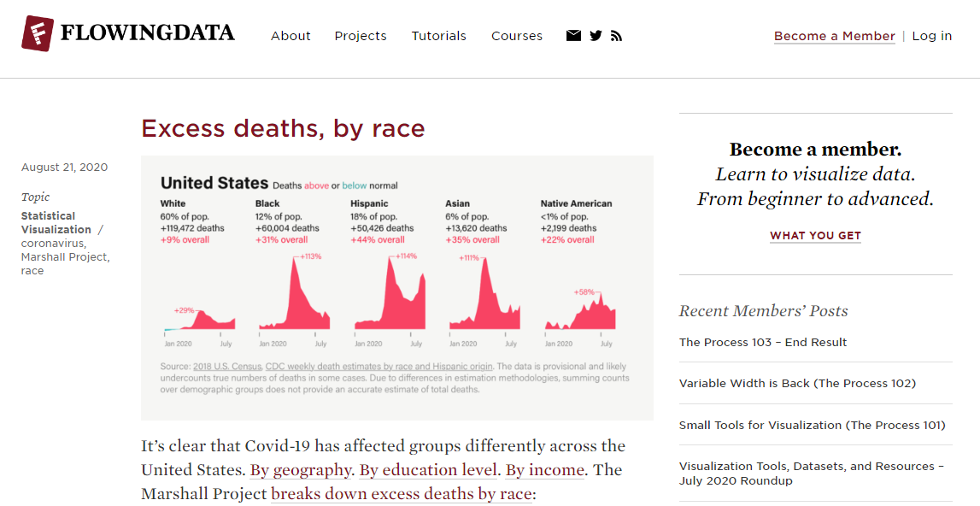
Task: Read The Process 103 – End Result post
Action: pyautogui.click(x=762, y=341)
